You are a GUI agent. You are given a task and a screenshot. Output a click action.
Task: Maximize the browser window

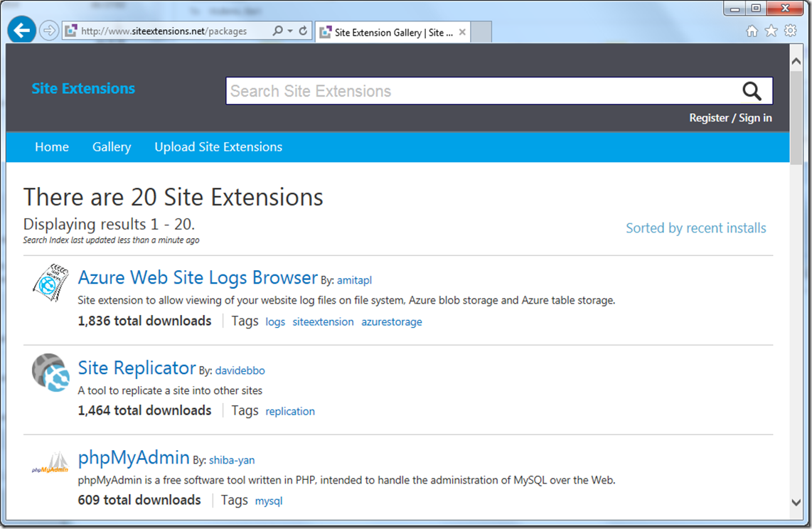[x=756, y=9]
